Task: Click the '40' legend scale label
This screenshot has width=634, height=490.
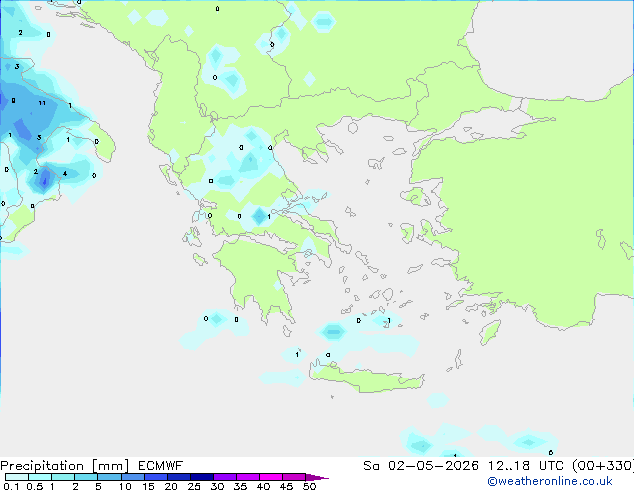Action: [x=263, y=486]
